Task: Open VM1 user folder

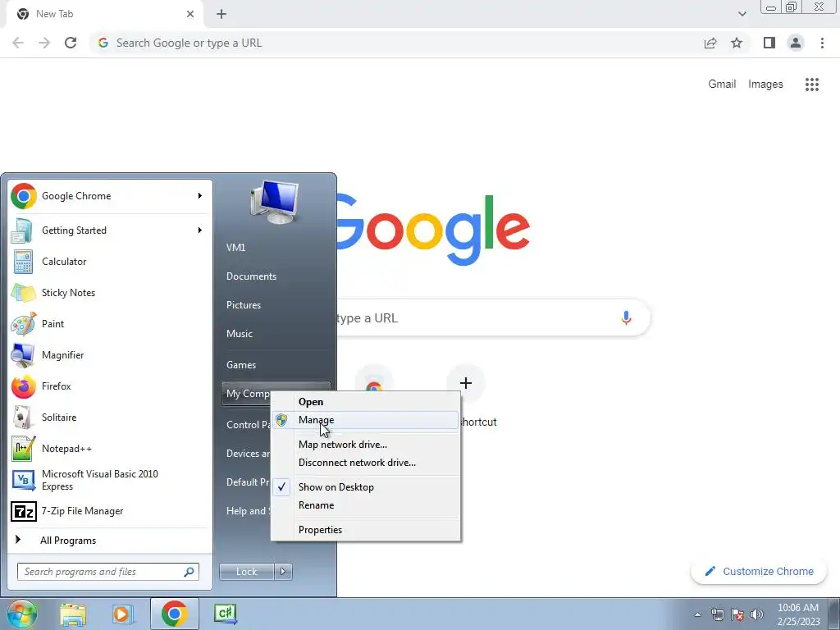Action: pos(276,248)
